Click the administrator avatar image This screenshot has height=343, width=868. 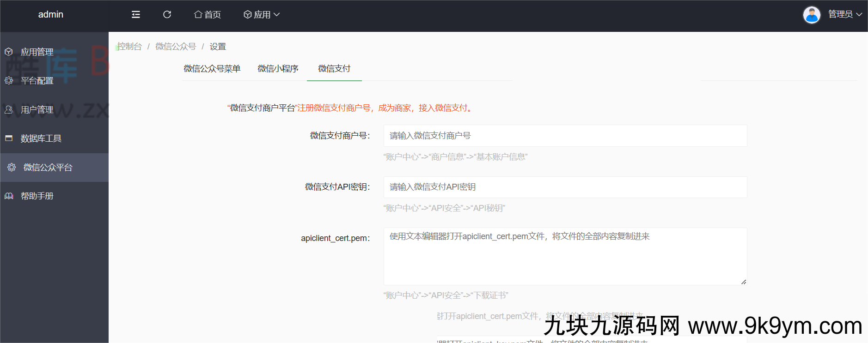(x=812, y=15)
